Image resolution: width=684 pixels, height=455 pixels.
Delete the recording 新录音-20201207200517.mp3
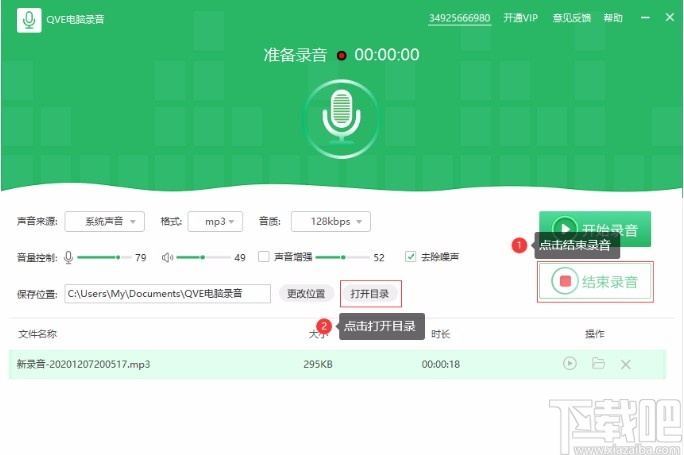pyautogui.click(x=626, y=364)
